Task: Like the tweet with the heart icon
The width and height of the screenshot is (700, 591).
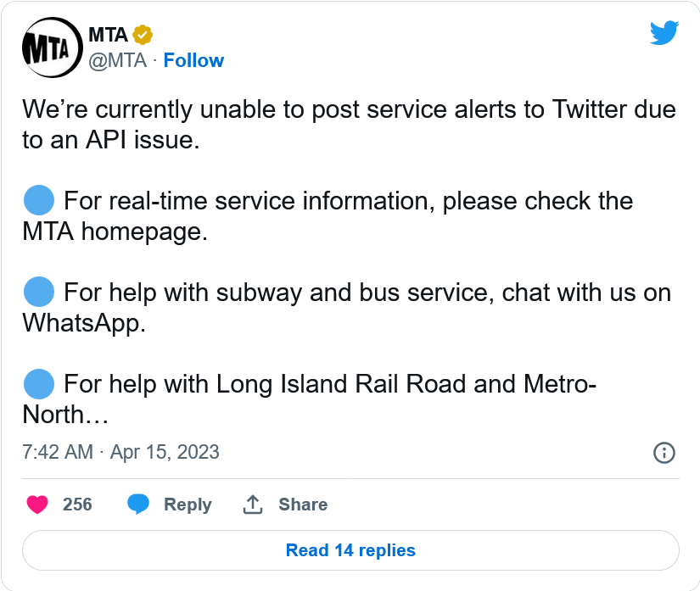Action: point(37,505)
